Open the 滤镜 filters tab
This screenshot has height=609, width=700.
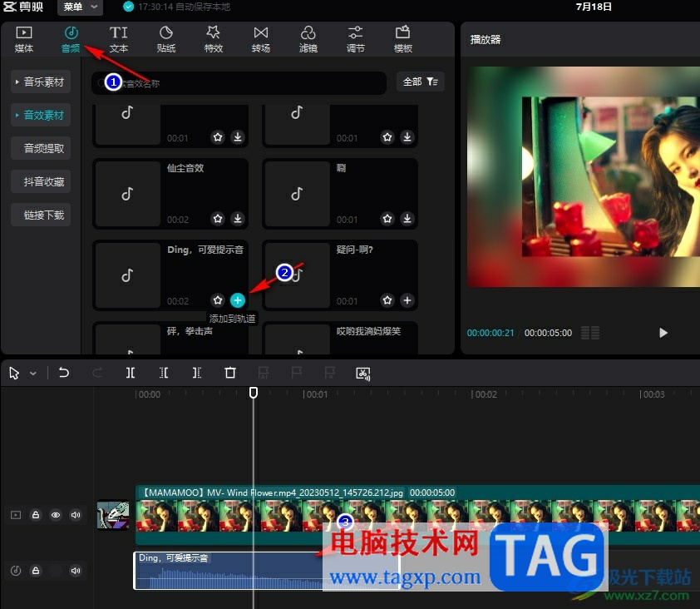click(x=308, y=39)
